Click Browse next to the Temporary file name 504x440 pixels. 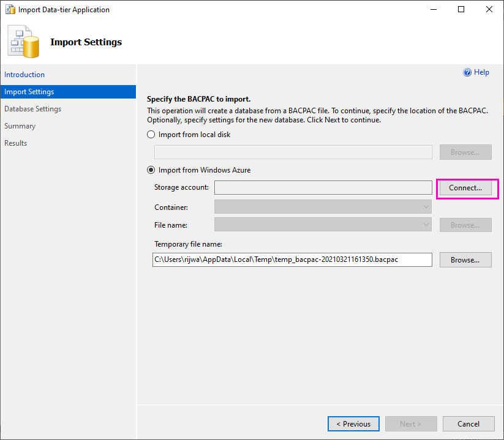point(465,259)
